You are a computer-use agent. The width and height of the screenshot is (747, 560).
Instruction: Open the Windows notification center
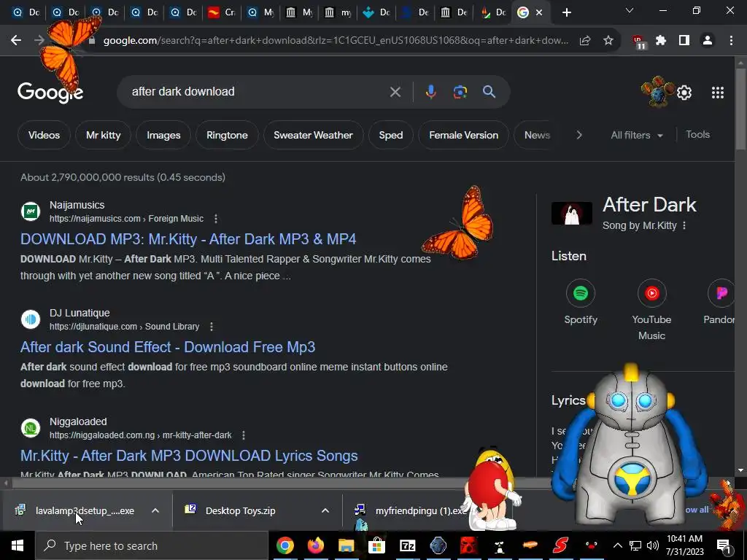click(x=724, y=545)
